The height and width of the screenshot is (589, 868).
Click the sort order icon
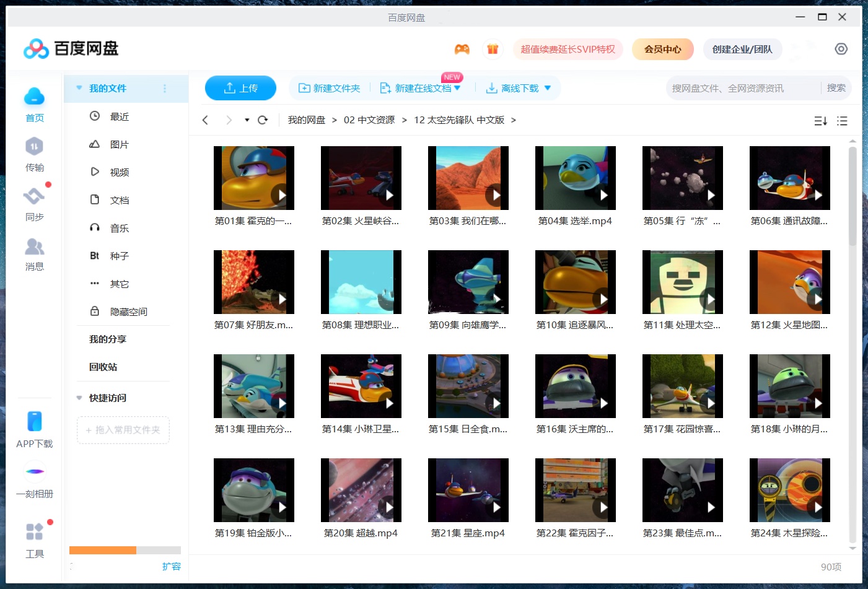point(820,121)
